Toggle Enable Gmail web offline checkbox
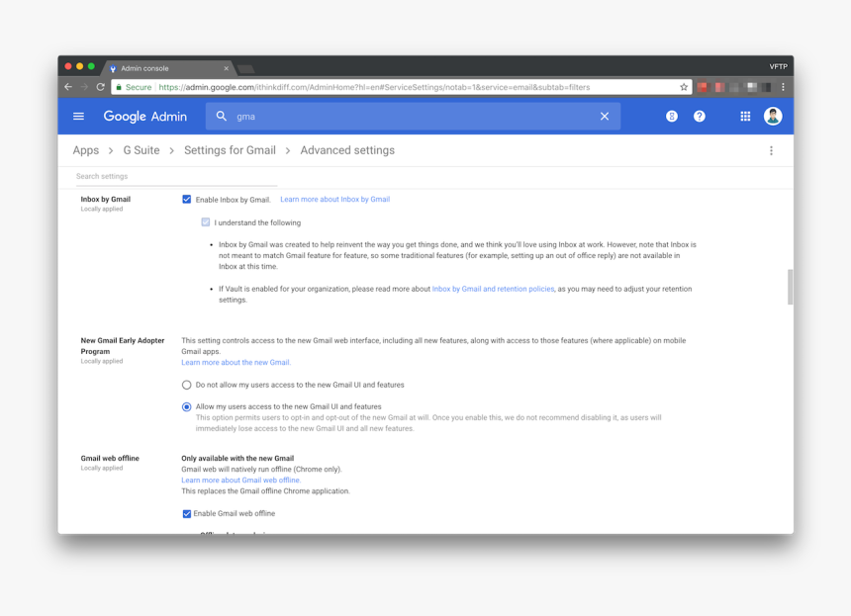The width and height of the screenshot is (851, 616). (187, 513)
